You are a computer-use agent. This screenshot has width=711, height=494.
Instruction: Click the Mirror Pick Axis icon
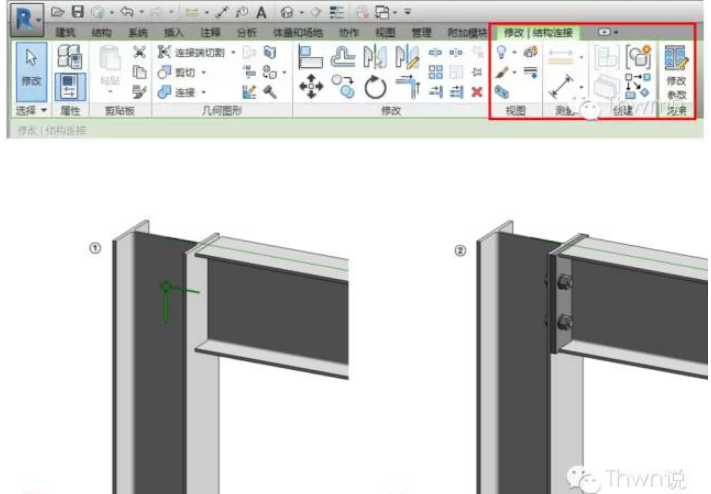pyautogui.click(x=375, y=57)
